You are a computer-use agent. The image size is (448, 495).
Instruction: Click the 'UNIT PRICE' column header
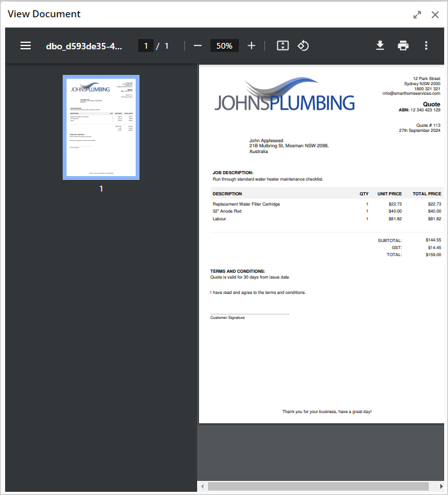coord(390,194)
